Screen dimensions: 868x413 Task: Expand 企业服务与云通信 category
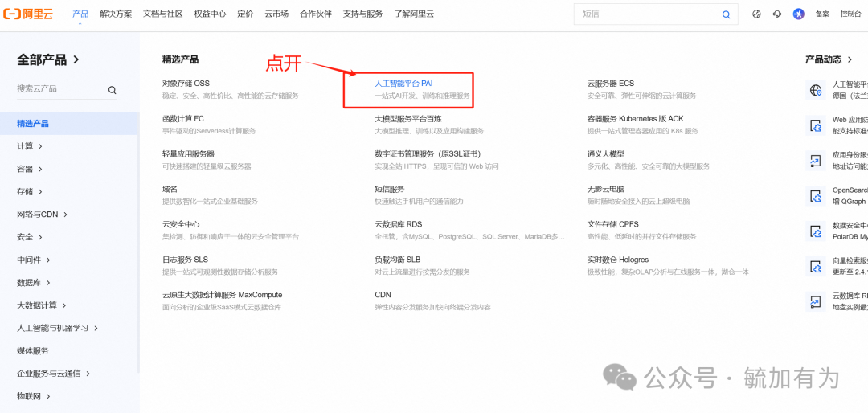point(54,373)
